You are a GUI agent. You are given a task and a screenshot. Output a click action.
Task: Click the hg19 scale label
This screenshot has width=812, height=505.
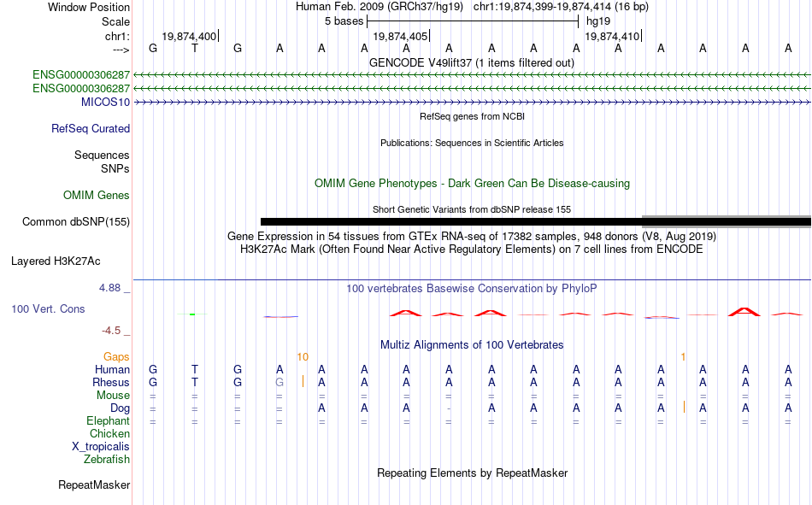pos(598,21)
